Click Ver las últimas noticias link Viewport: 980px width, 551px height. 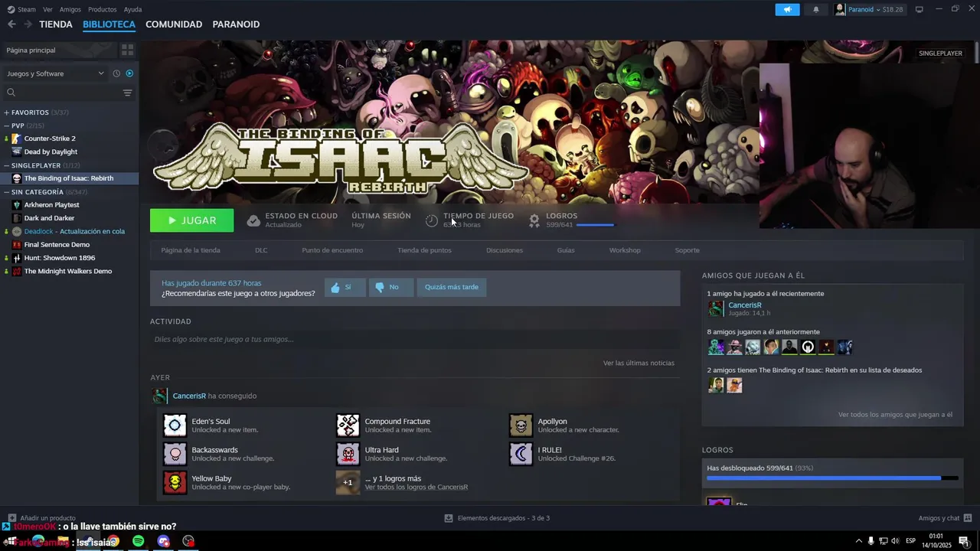639,363
